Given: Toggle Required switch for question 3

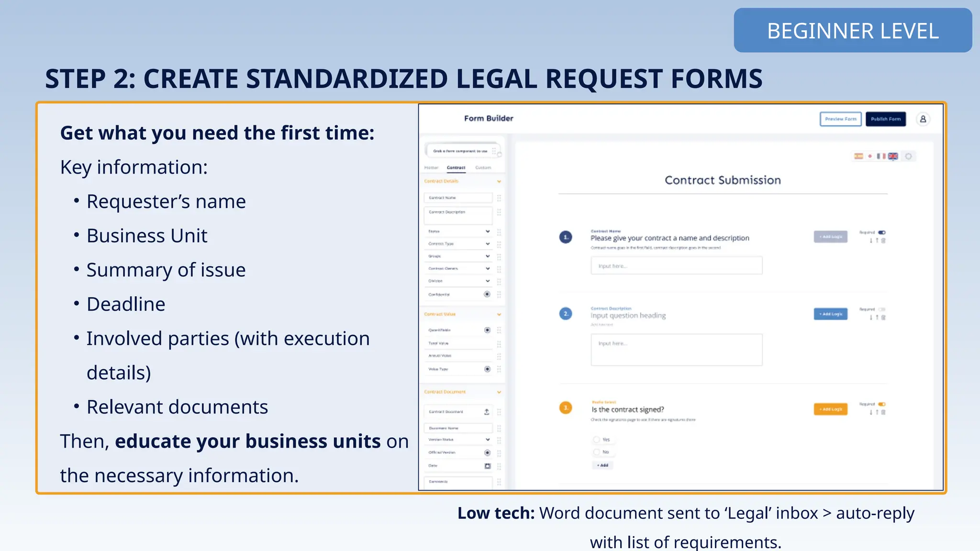Looking at the screenshot, I should coord(881,404).
